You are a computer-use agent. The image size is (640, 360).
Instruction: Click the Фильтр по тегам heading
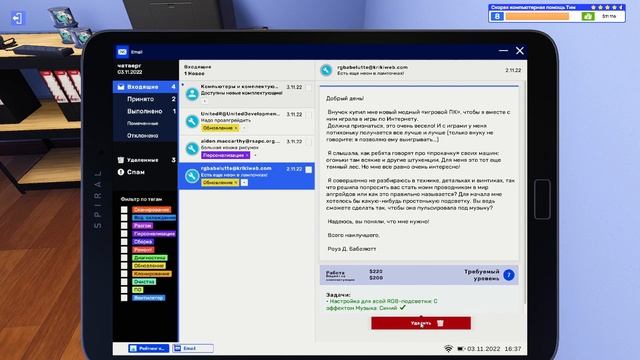coord(141,199)
